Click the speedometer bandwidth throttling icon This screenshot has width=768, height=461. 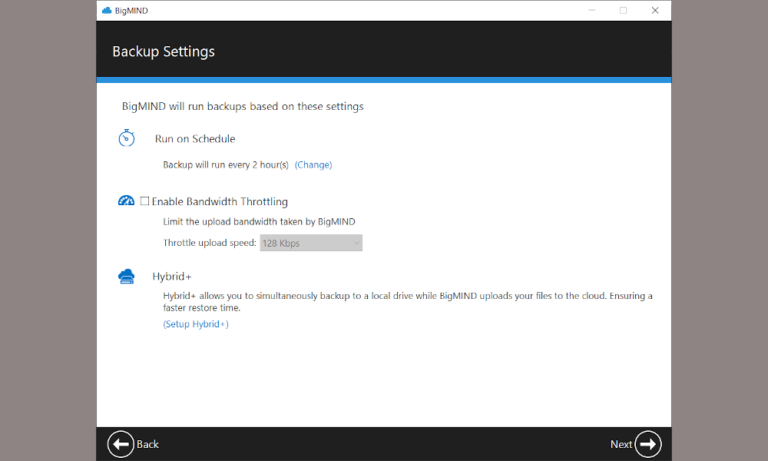pos(126,201)
